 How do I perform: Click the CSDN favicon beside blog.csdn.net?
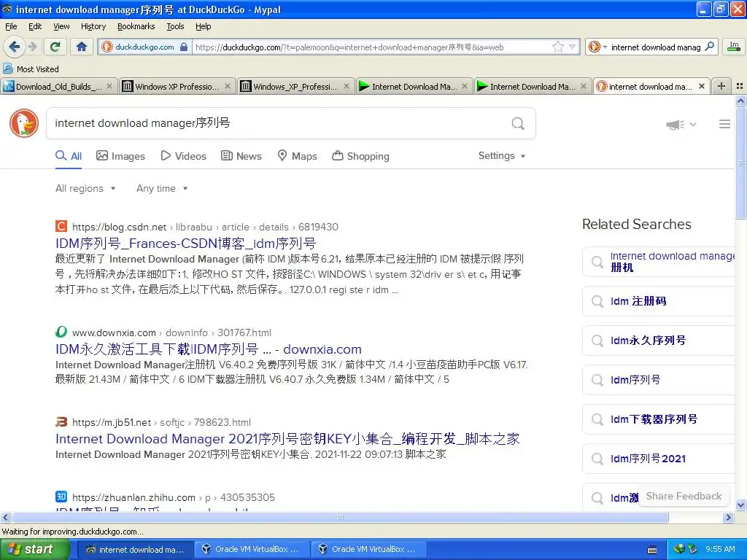61,226
